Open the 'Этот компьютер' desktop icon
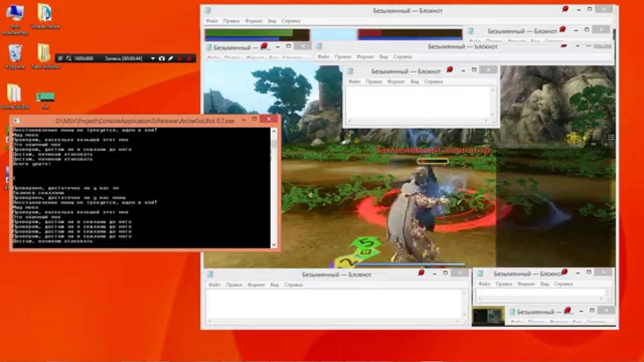The width and height of the screenshot is (644, 362). (x=15, y=19)
